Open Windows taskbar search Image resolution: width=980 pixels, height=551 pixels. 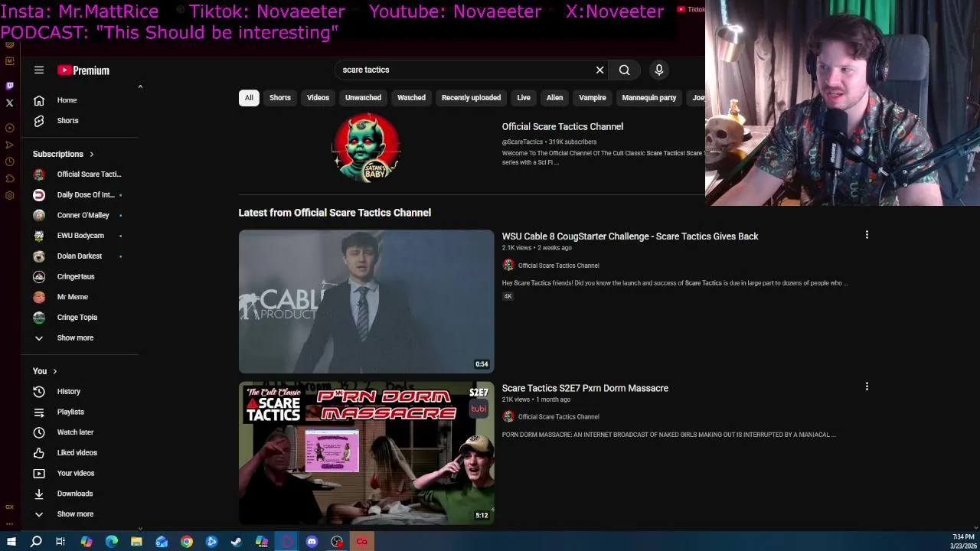tap(36, 542)
